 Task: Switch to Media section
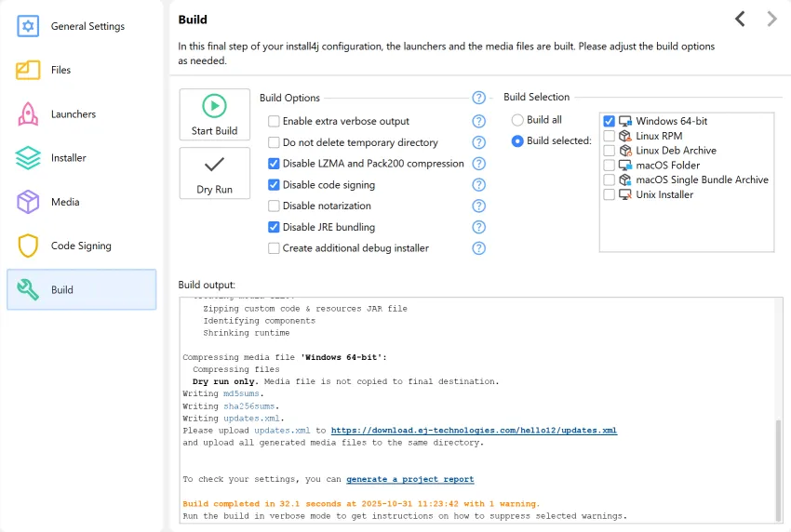[x=81, y=202]
